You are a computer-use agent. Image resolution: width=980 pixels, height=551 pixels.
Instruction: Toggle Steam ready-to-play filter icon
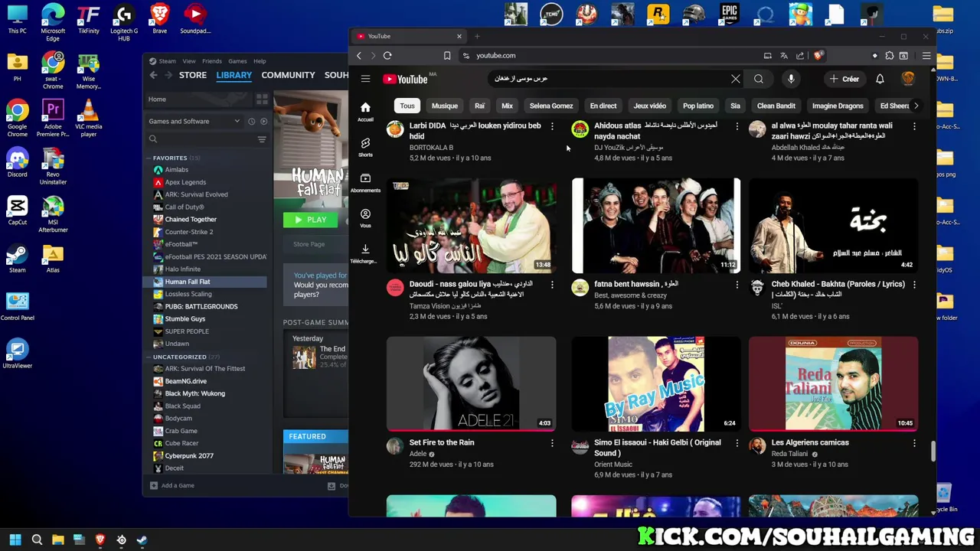pyautogui.click(x=263, y=121)
